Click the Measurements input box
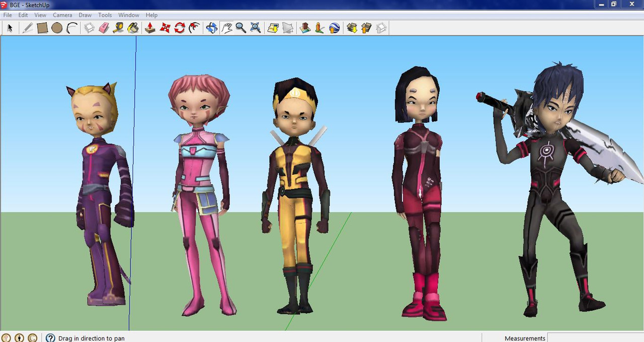644x342 pixels. point(595,338)
